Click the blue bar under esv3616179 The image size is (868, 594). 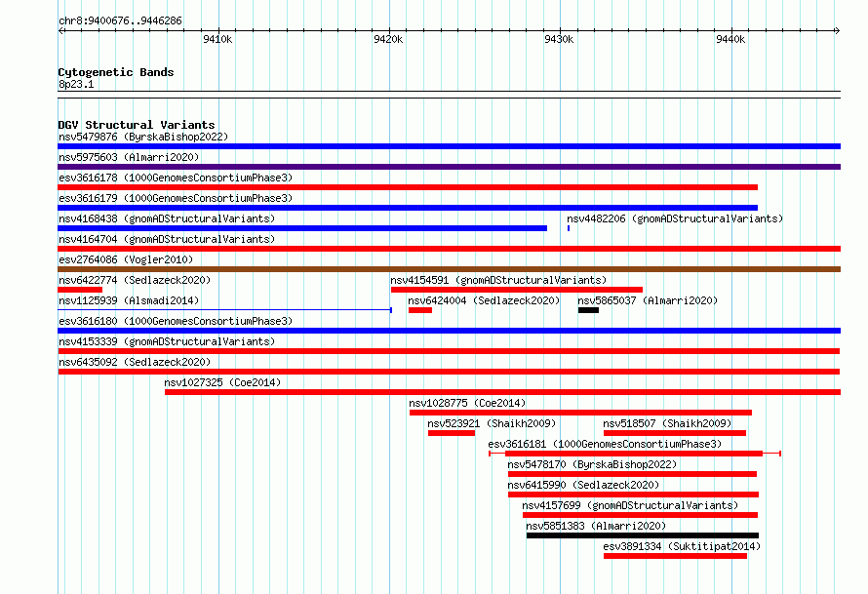coord(408,208)
